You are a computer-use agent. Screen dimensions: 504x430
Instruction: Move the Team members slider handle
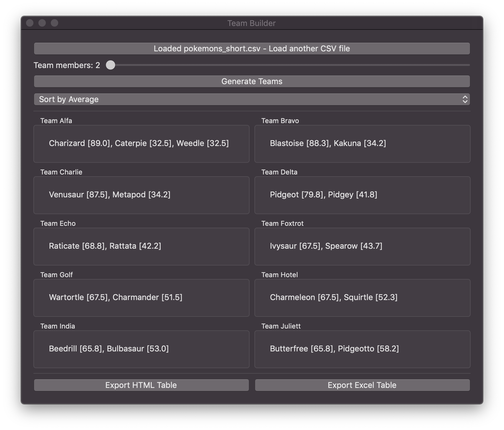click(111, 65)
